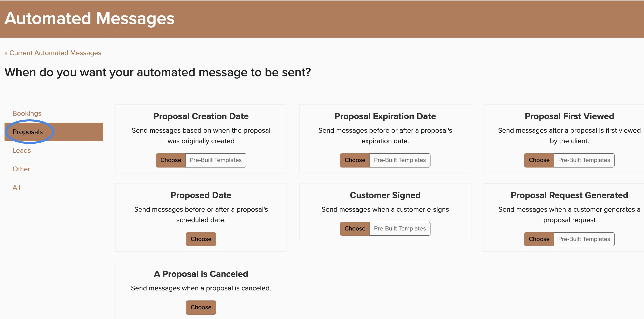Choose the Proposed Date trigger
This screenshot has width=644, height=319.
pyautogui.click(x=201, y=239)
